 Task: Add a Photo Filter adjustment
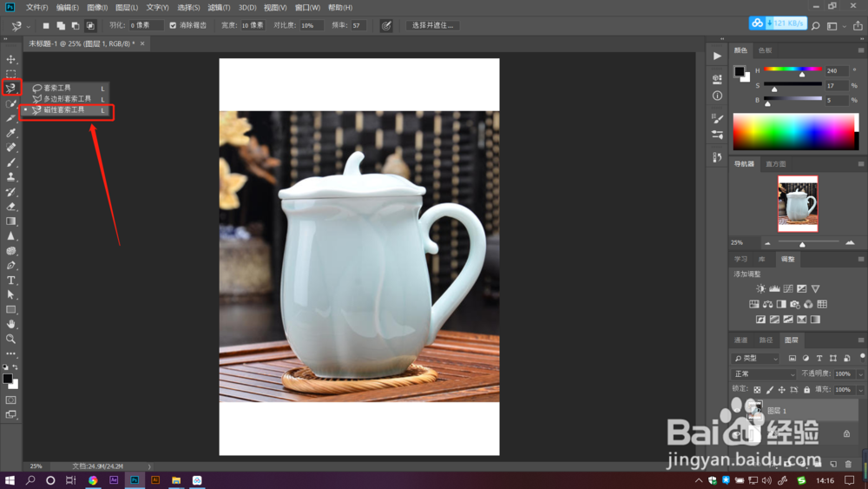pyautogui.click(x=795, y=304)
